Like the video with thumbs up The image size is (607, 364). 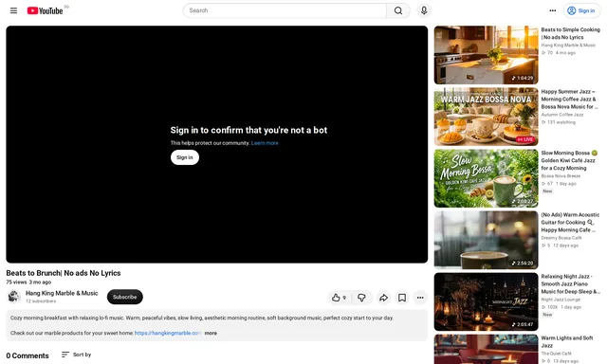pyautogui.click(x=339, y=298)
